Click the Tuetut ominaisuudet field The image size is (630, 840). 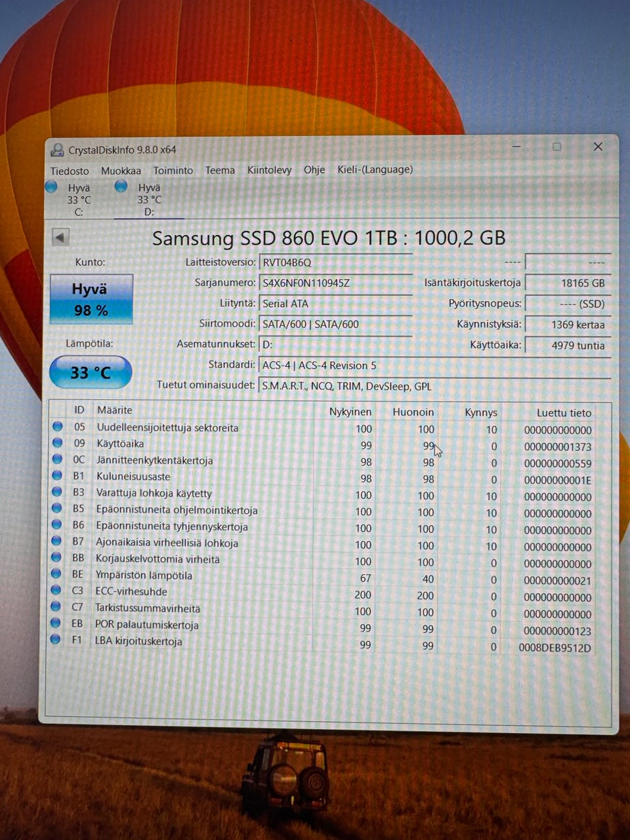click(x=435, y=387)
